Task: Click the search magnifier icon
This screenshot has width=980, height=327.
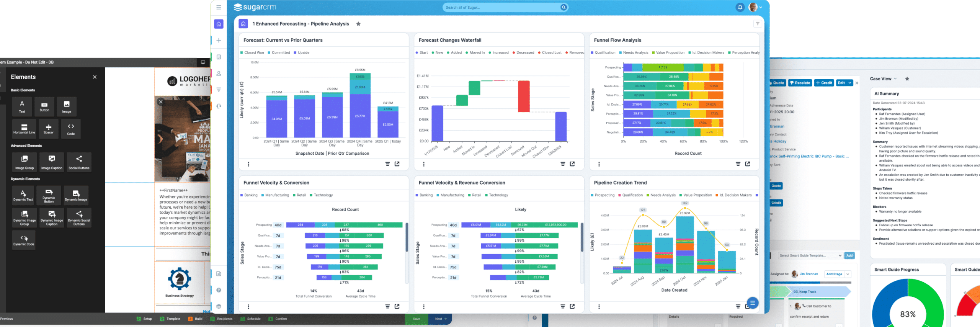Action: tap(563, 7)
